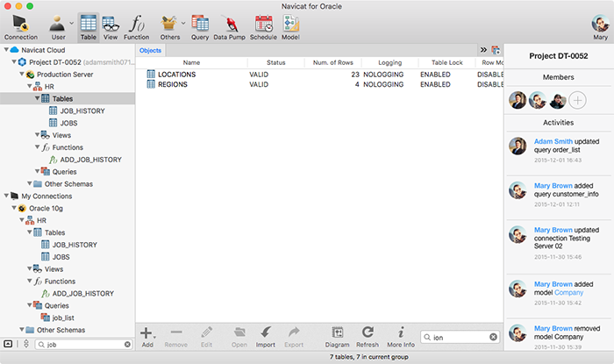Click the More Info button
The image size is (614, 364).
[401, 337]
